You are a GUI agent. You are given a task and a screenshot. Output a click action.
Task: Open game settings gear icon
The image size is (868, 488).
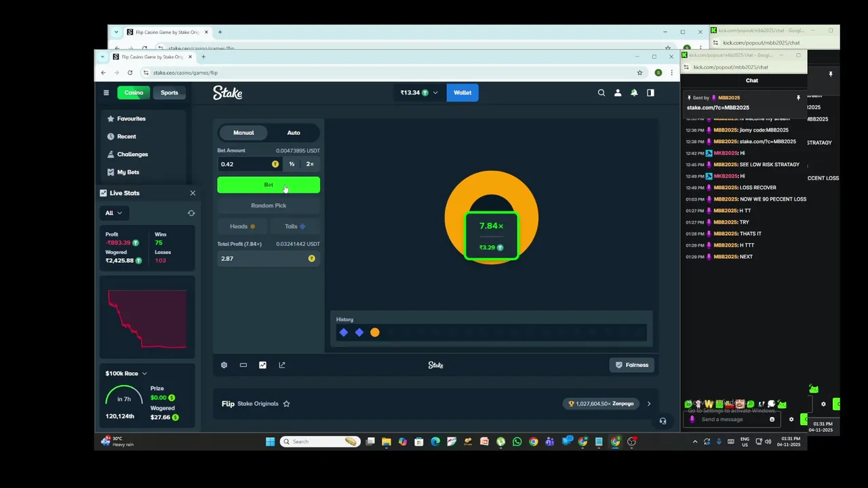(x=224, y=365)
